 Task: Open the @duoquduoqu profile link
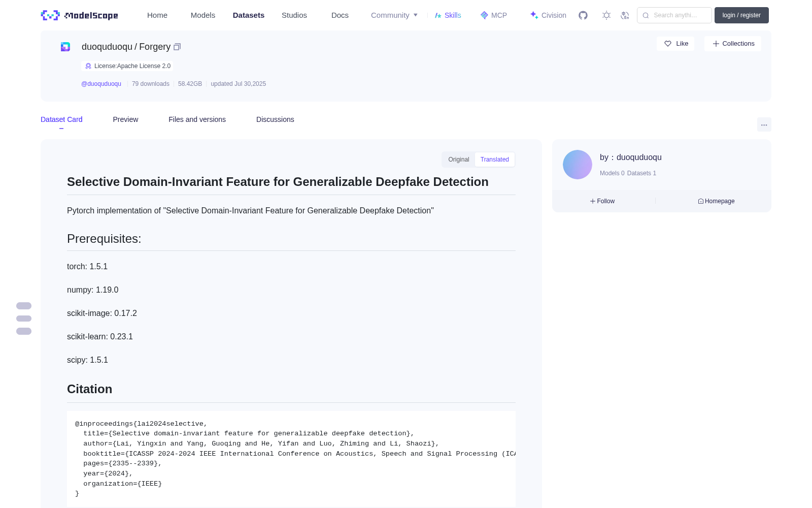101,84
